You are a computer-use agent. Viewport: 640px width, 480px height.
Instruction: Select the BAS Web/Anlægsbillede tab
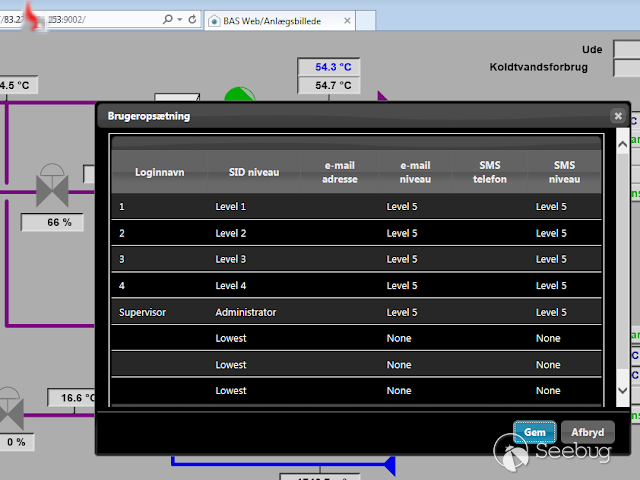click(280, 20)
